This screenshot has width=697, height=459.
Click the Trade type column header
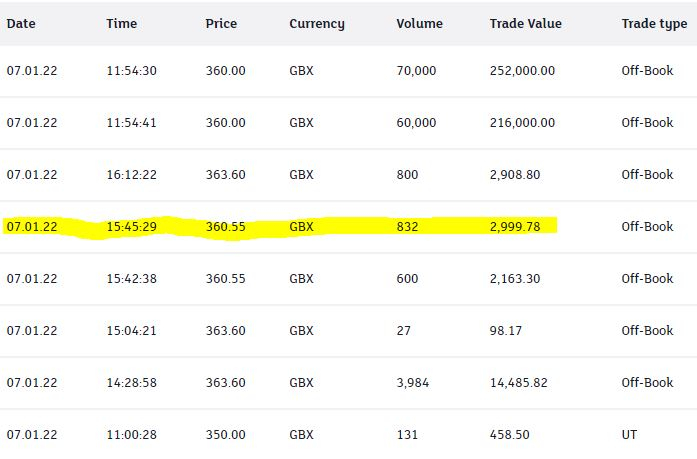coord(654,23)
